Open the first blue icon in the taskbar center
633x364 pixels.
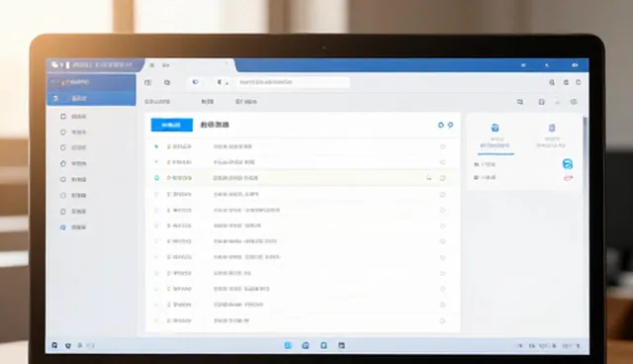288,345
